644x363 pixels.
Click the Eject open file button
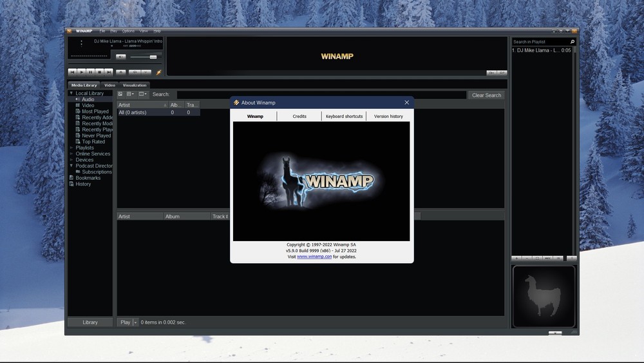120,72
